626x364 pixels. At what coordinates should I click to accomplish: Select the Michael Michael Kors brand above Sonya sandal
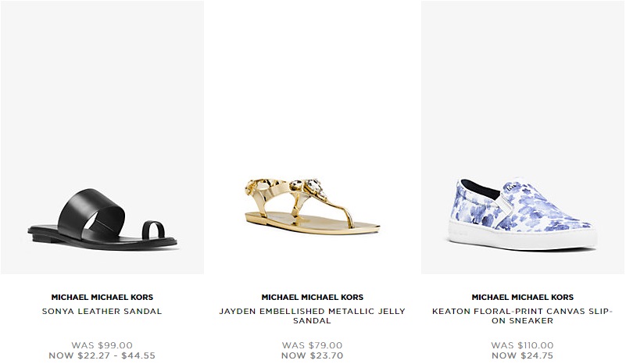102,298
